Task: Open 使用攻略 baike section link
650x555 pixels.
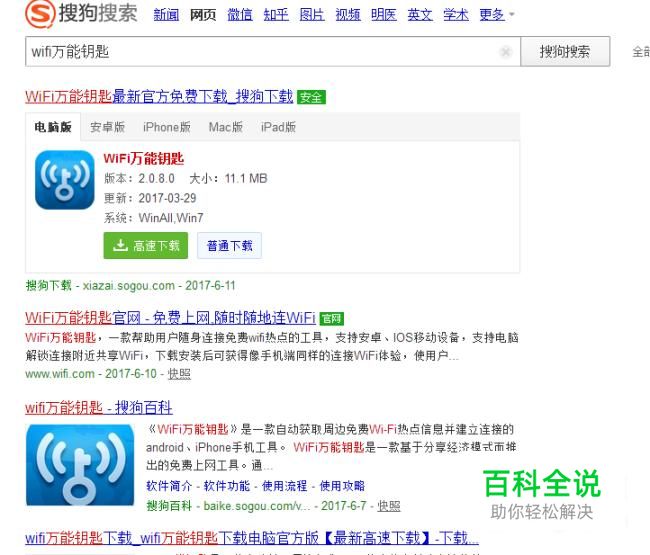Action: 342,486
